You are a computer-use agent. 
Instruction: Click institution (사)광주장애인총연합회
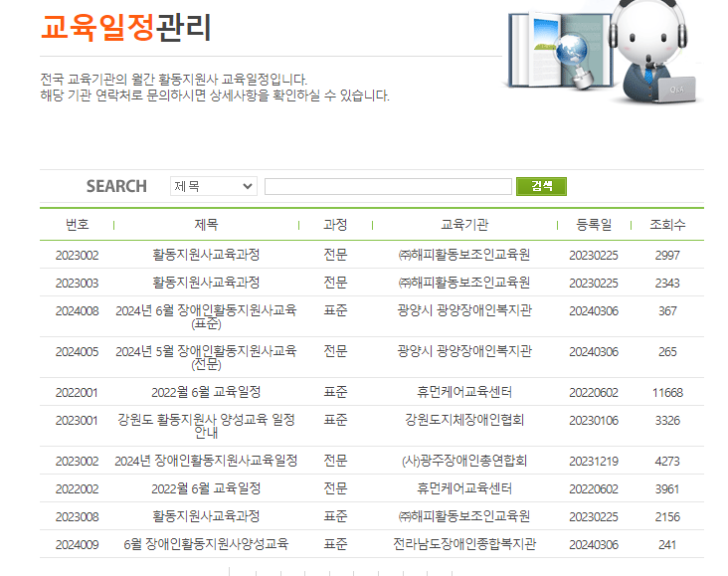point(464,461)
